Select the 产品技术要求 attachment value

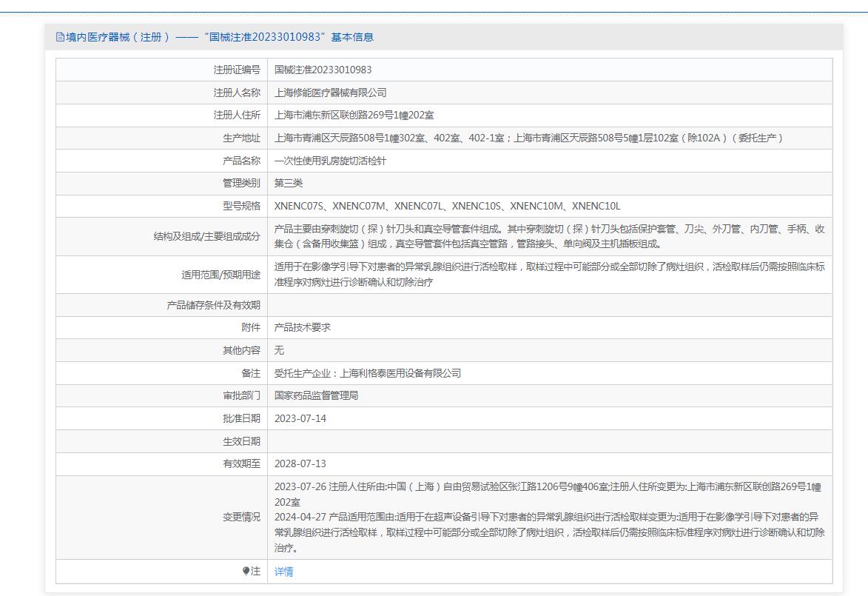click(x=302, y=327)
